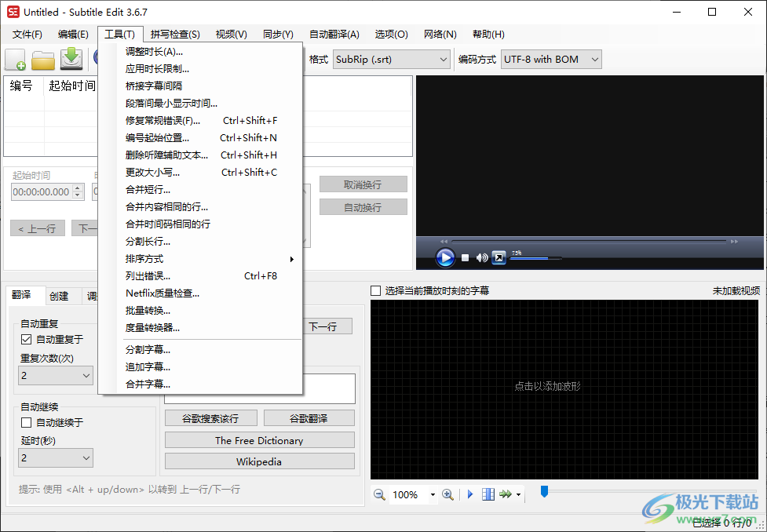Click The Free Dictionary button

(x=260, y=440)
